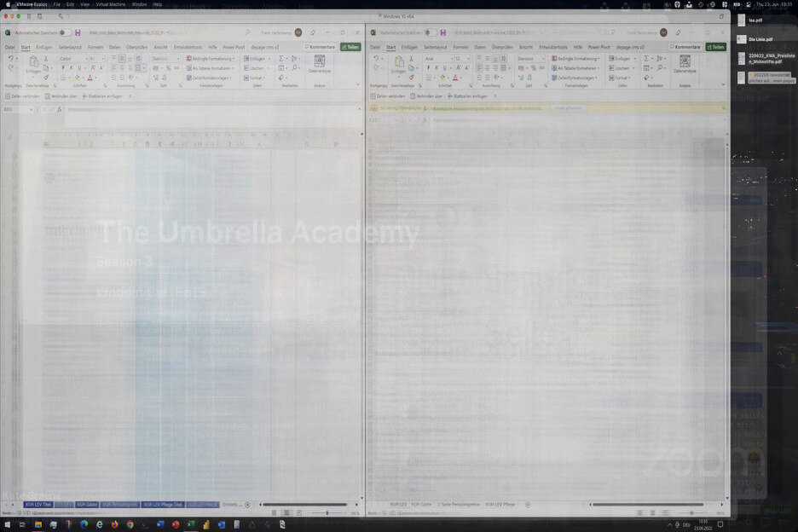The image size is (798, 532).
Task: Apply red font color in left Excel window
Action: tap(90, 78)
